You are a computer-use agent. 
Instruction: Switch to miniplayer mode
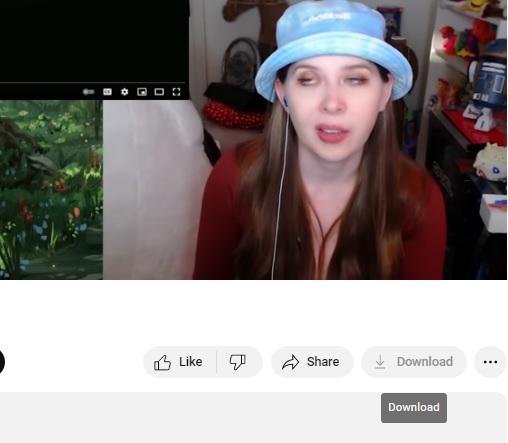[142, 92]
